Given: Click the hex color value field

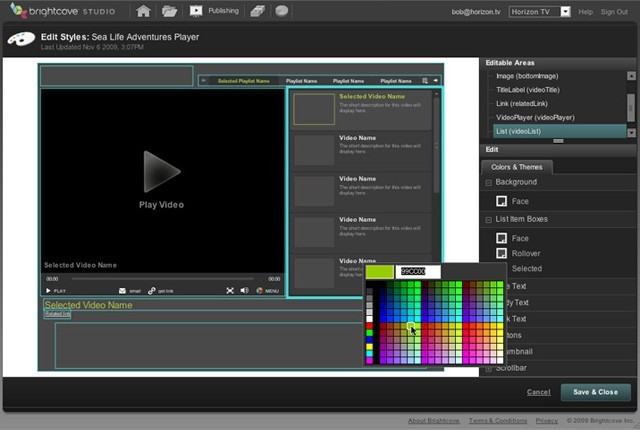Looking at the screenshot, I should click(418, 272).
